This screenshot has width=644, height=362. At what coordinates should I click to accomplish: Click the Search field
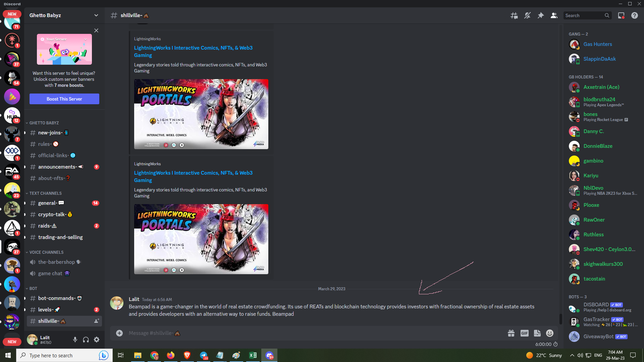[587, 15]
